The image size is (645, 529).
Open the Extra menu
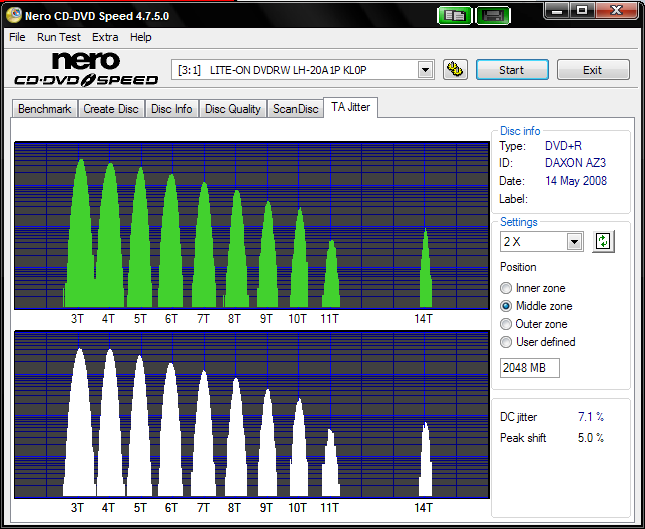tap(105, 37)
